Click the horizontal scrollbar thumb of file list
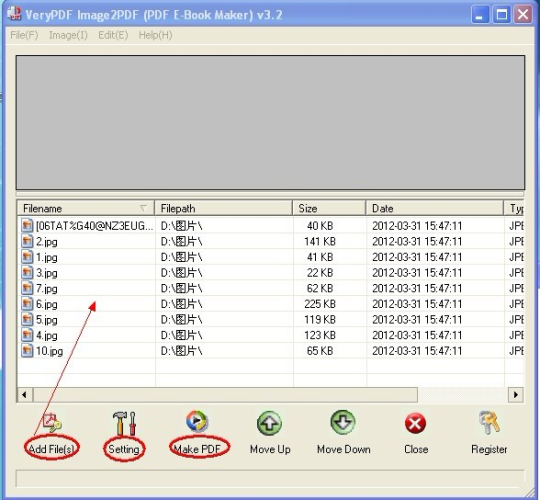540x500 pixels. click(226, 395)
